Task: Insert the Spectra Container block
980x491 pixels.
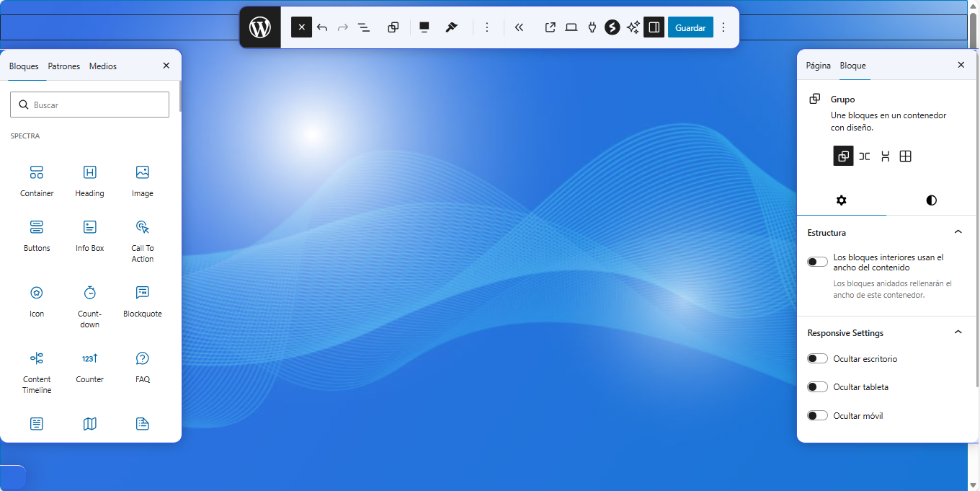Action: coord(37,180)
